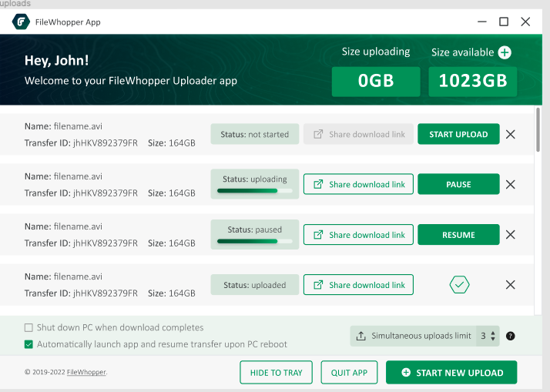Screen dimensions: 550x392
Task: Pause the uploading file transfer
Action: (458, 184)
